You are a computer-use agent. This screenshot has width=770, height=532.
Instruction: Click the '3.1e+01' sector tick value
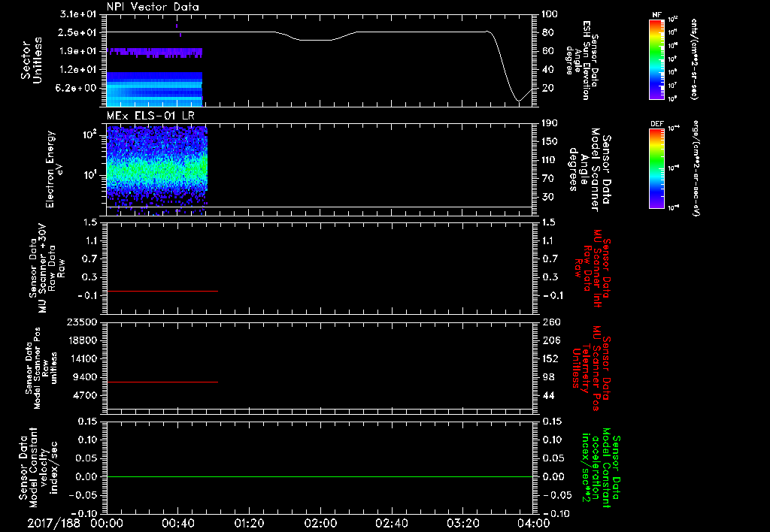point(77,14)
